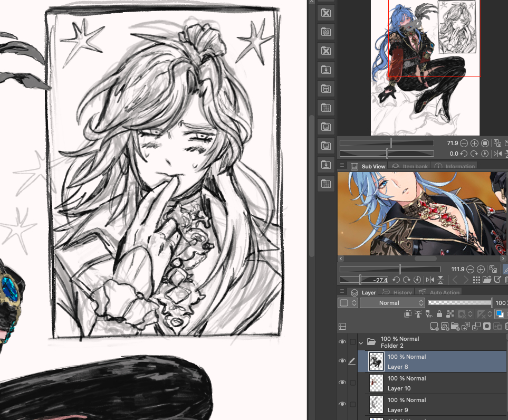The height and width of the screenshot is (420, 508).
Task: Select the Layer 10 thumbnail
Action: click(376, 383)
